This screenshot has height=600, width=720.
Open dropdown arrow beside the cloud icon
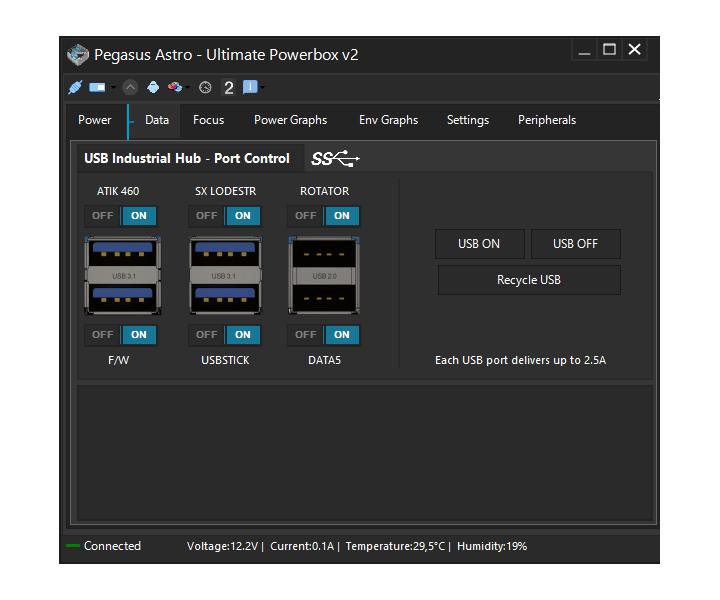pos(188,88)
